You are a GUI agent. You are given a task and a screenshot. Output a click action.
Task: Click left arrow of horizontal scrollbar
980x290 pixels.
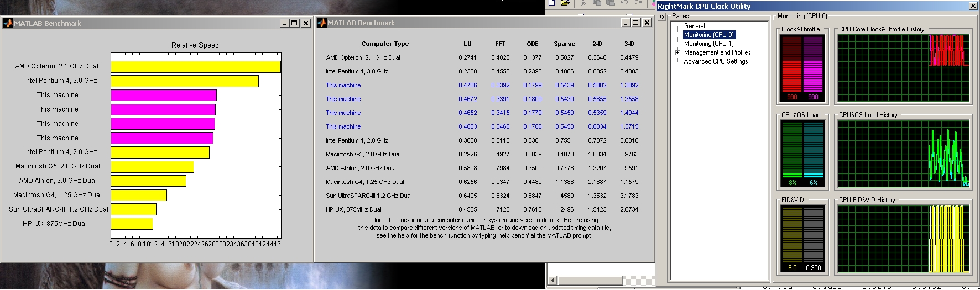(552, 280)
